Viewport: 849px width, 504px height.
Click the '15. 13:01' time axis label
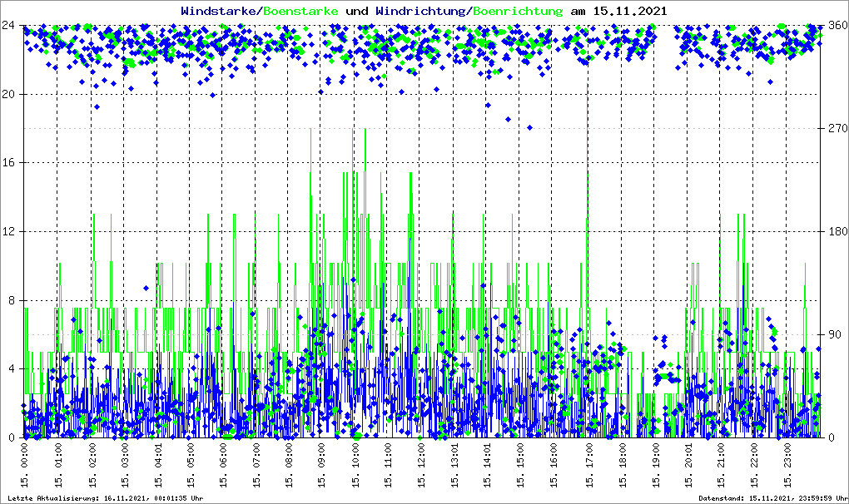454,465
